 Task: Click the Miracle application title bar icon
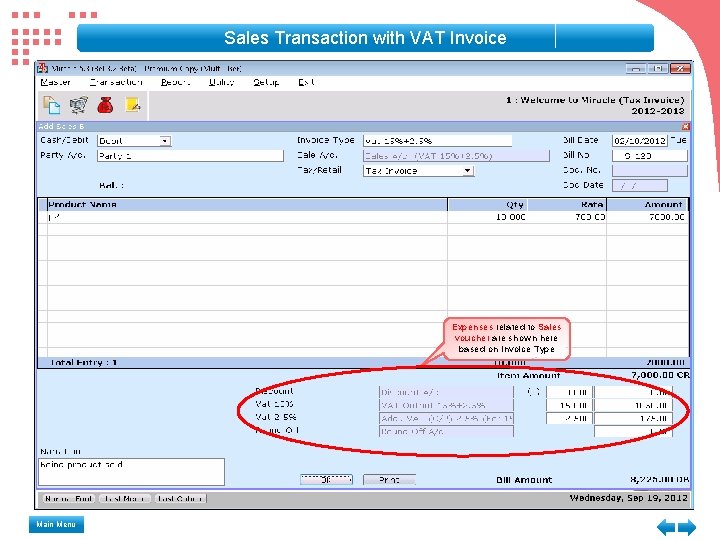coord(43,68)
